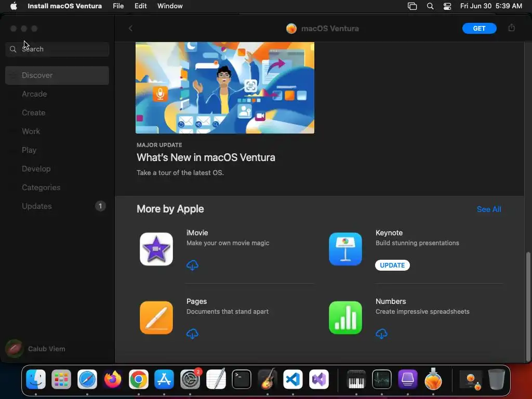The height and width of the screenshot is (399, 532).
Task: Open the Install macOS Ventura app menu
Action: (x=64, y=6)
